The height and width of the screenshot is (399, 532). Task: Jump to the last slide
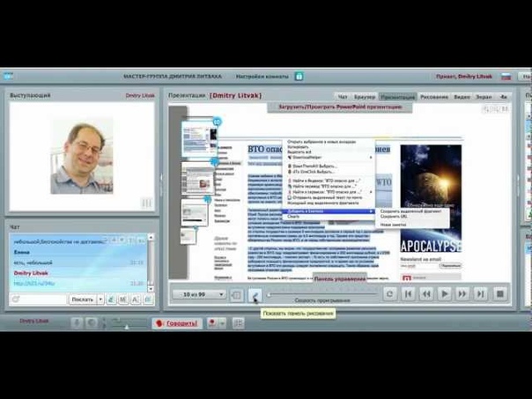click(480, 294)
